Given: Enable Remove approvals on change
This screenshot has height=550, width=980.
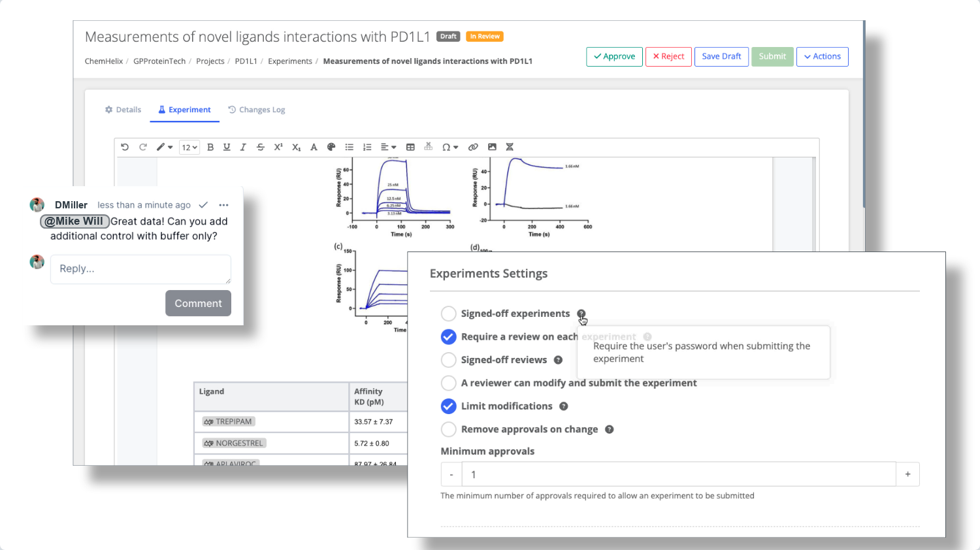Looking at the screenshot, I should pyautogui.click(x=448, y=429).
